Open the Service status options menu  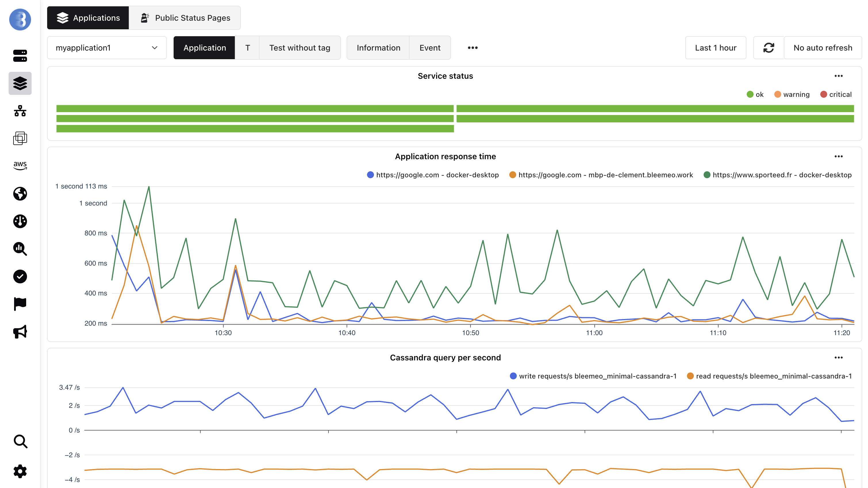click(839, 76)
